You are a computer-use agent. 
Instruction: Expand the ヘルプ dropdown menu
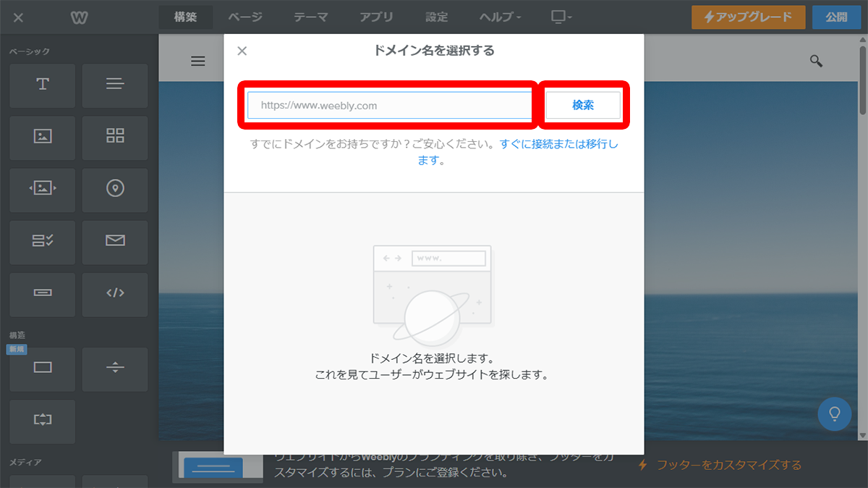click(x=500, y=17)
